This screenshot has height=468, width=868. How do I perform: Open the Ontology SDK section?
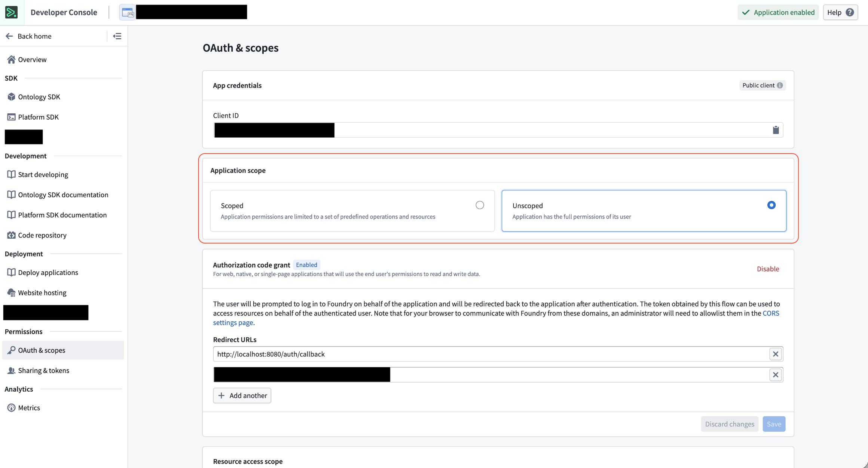tap(39, 97)
